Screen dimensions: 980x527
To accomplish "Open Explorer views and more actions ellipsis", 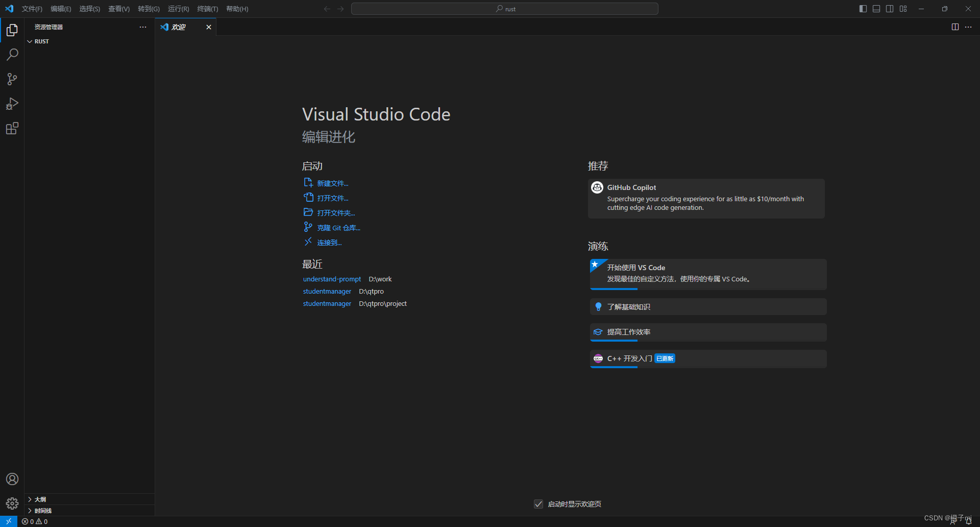I will click(x=143, y=27).
